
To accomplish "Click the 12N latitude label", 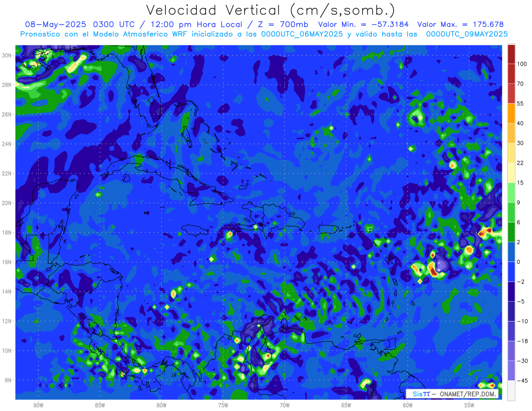I will point(7,321).
